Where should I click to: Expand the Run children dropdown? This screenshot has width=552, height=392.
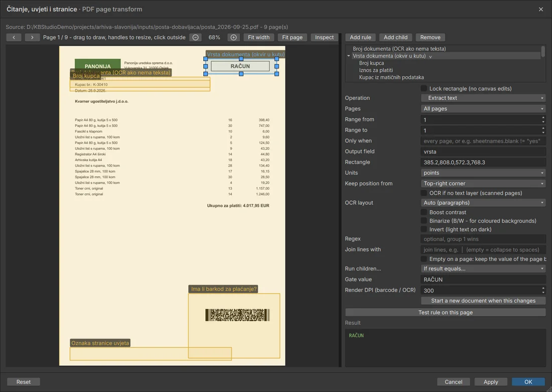pyautogui.click(x=483, y=269)
